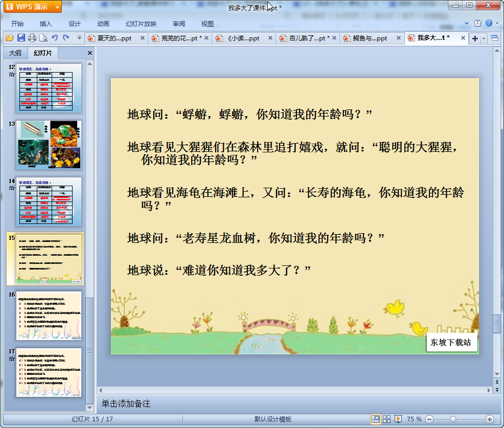Open the skin shirt icon

pyautogui.click(x=477, y=23)
